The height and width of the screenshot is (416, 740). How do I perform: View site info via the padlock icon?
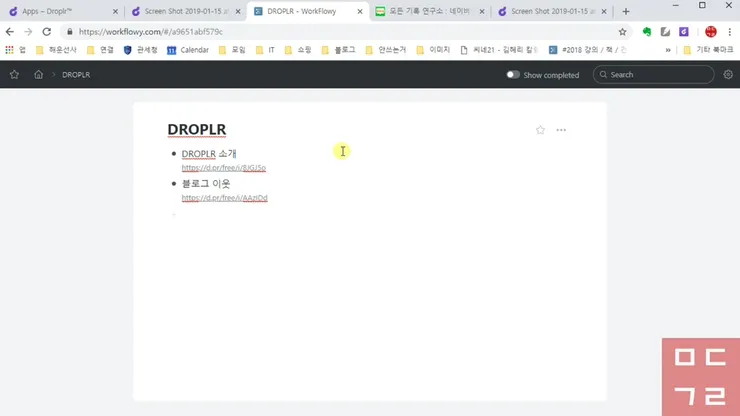[x=70, y=32]
